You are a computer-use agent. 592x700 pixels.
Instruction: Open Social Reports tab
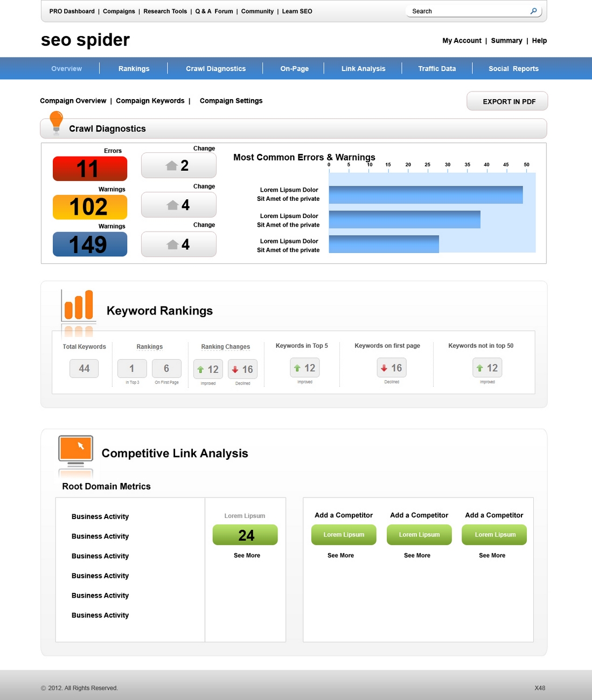513,68
